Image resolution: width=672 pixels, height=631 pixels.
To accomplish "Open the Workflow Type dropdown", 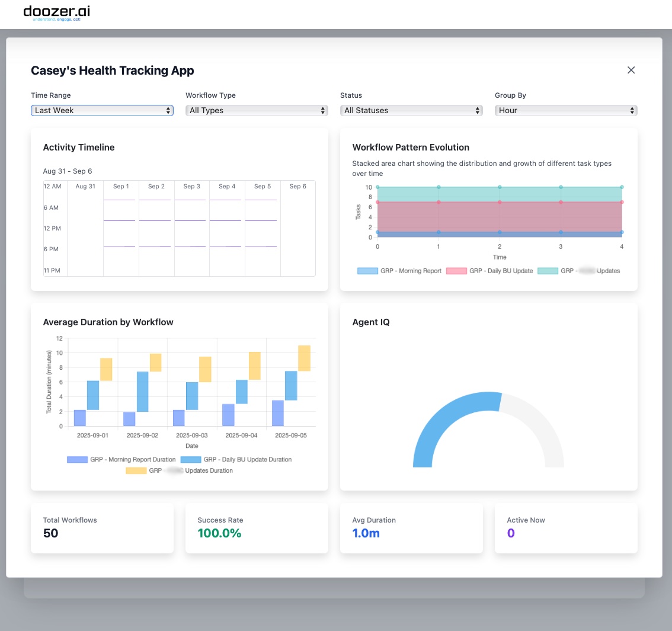I will (x=257, y=111).
